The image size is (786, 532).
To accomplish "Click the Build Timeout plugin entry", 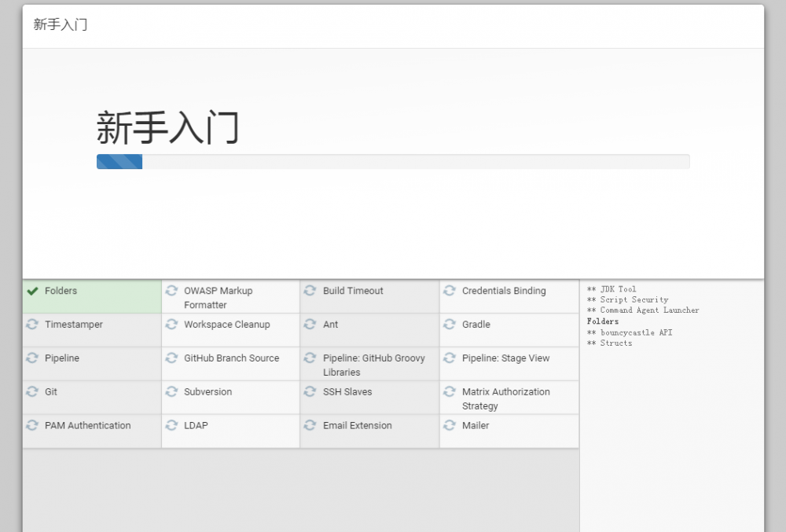I will coord(352,291).
